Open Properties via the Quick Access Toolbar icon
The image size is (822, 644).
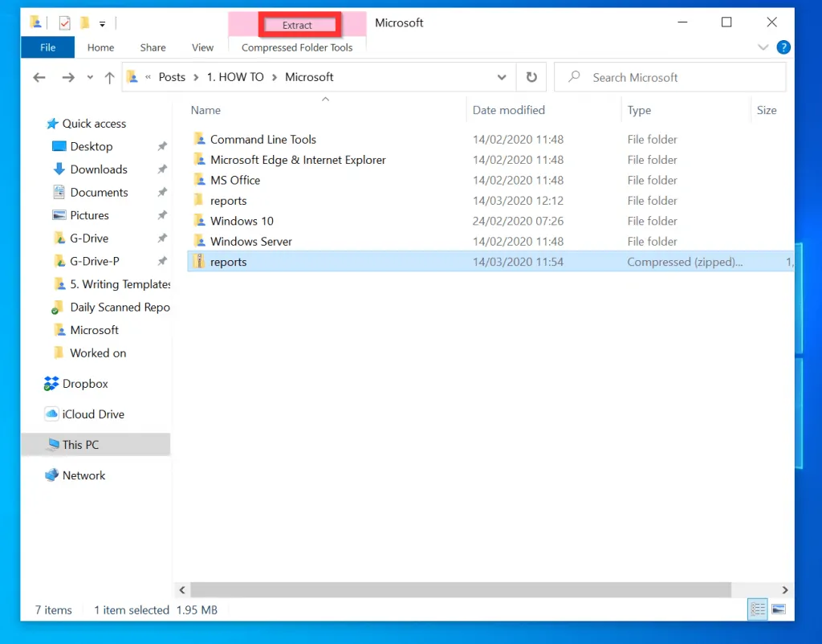[64, 22]
